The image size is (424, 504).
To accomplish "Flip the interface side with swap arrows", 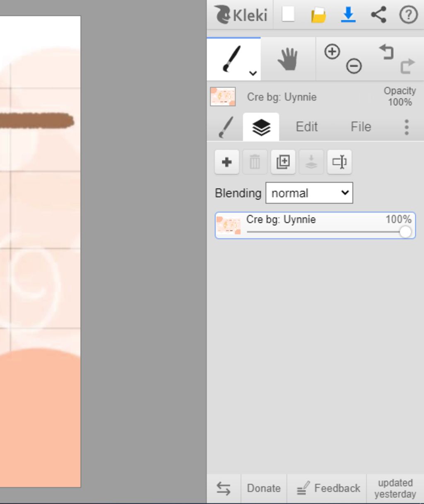I will [x=224, y=488].
